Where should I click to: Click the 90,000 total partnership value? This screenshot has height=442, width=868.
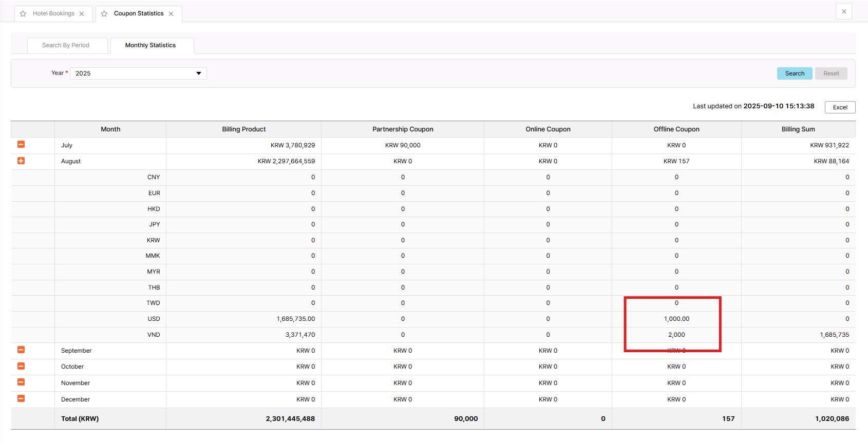click(x=466, y=419)
